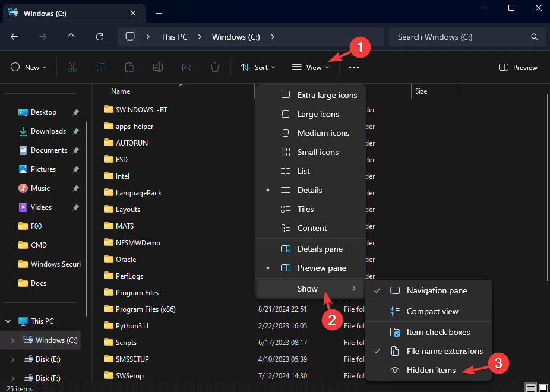This screenshot has width=550, height=392.
Task: Expand Disk (F:) in navigation tree
Action: click(13, 378)
